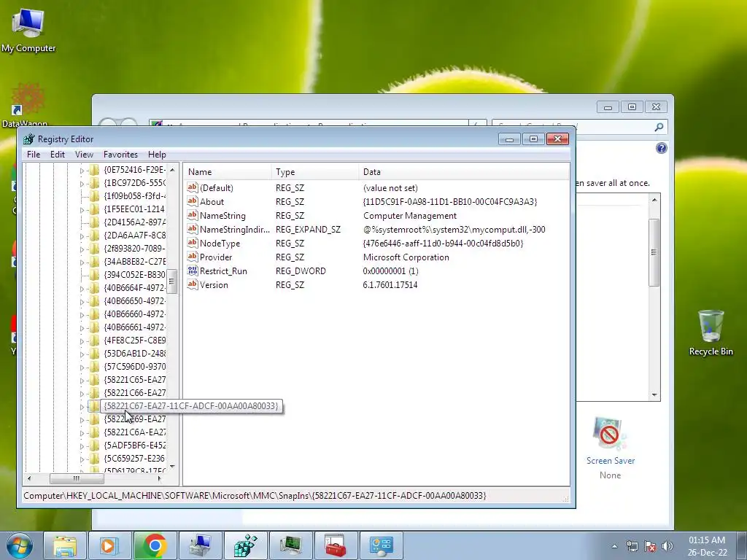Click the taskbar clock showing 01:15 AM
The height and width of the screenshot is (560, 747).
coord(707,546)
